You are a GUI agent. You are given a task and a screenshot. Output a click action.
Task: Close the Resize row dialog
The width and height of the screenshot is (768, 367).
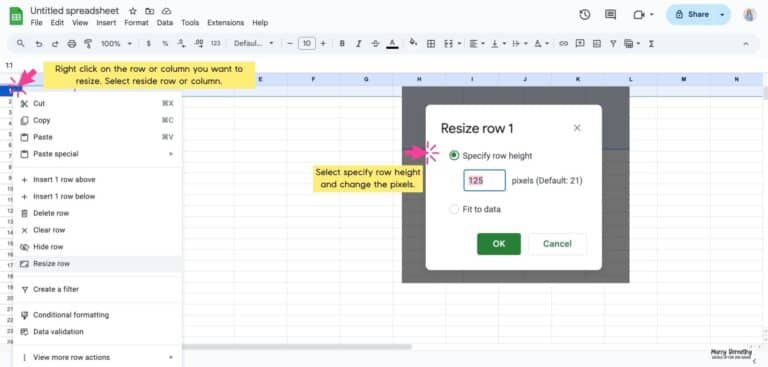pyautogui.click(x=577, y=128)
